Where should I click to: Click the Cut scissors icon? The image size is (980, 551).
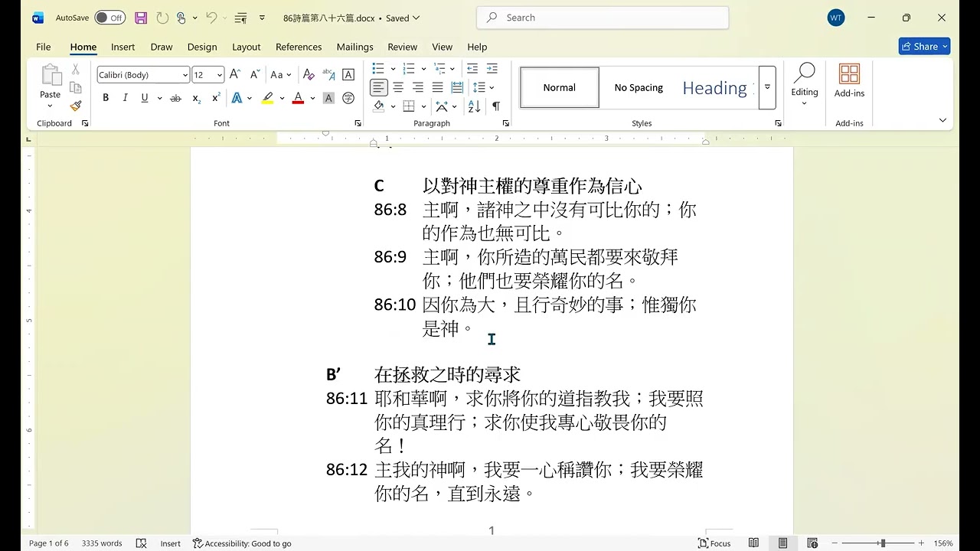76,69
